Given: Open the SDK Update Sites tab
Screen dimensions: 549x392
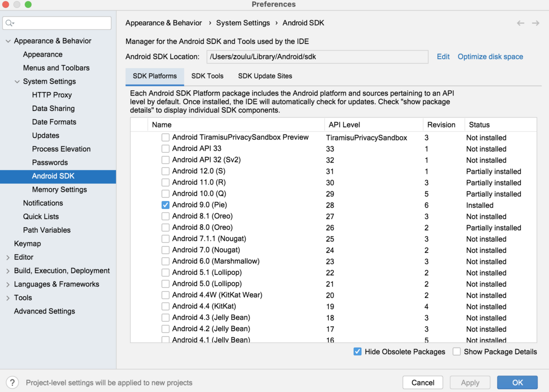Looking at the screenshot, I should pos(265,76).
